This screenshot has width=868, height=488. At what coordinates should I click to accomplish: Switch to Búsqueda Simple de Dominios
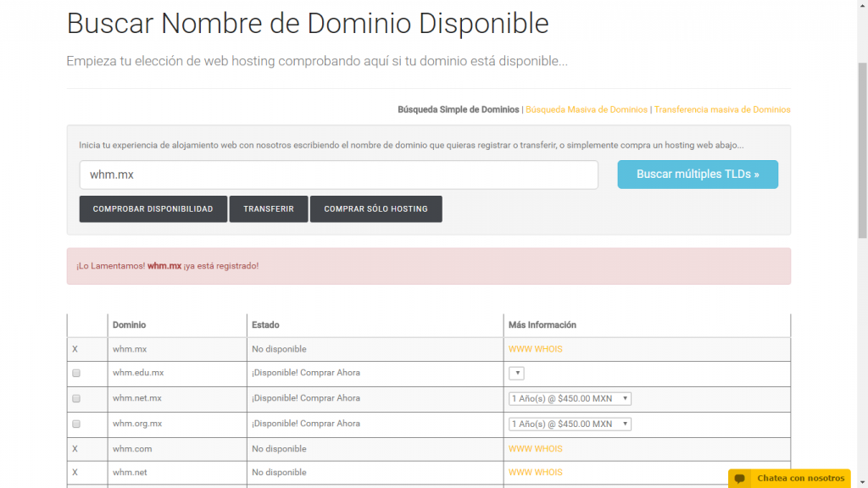coord(458,109)
